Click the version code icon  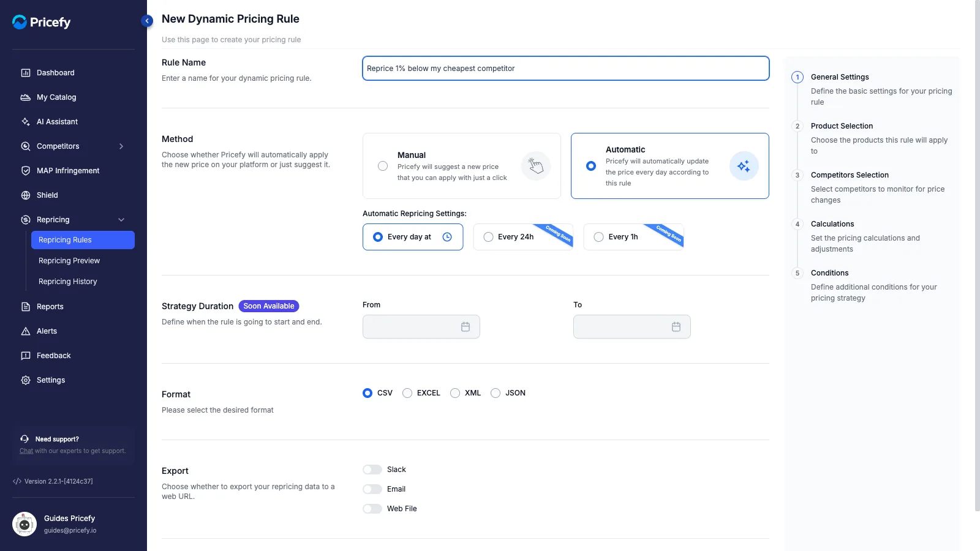click(17, 481)
